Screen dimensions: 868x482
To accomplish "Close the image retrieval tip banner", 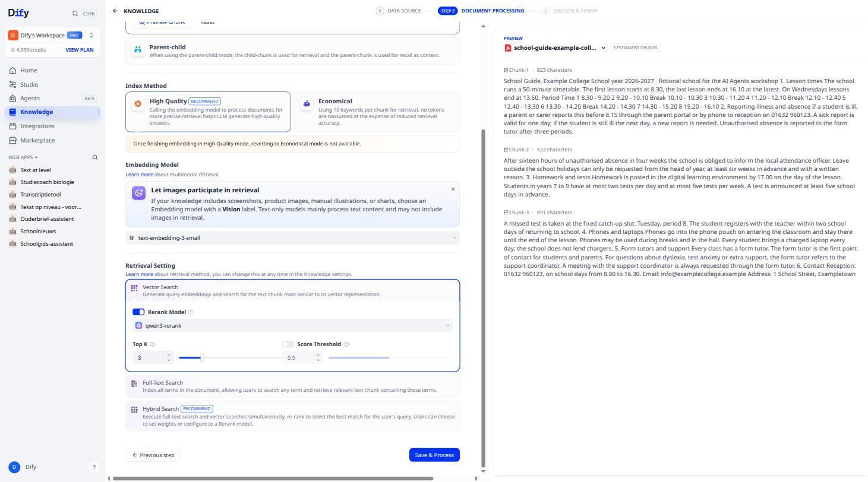I will pos(453,189).
